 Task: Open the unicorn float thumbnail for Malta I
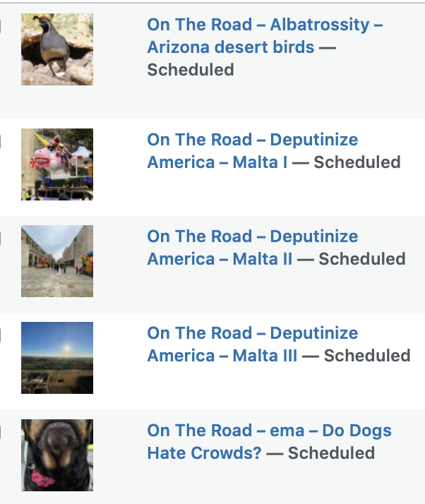[x=57, y=164]
